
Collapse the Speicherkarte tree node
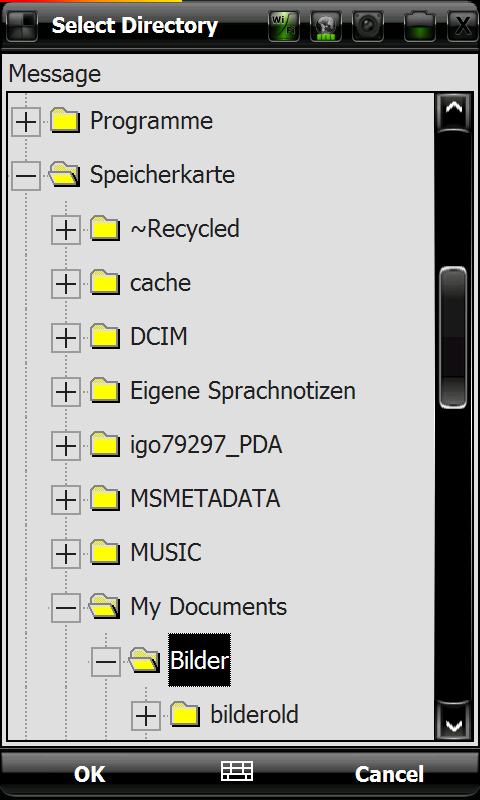(x=26, y=176)
